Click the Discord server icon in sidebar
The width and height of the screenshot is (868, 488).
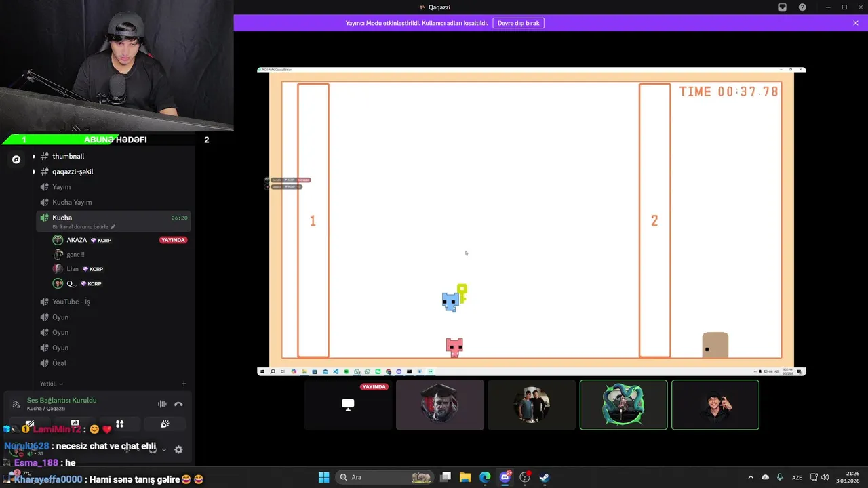click(x=16, y=159)
